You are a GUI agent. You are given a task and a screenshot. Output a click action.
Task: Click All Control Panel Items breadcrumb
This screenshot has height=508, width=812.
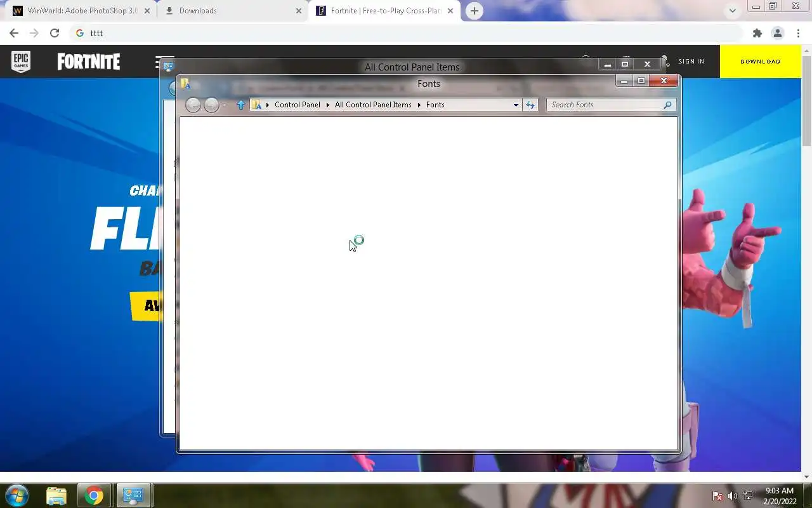[x=373, y=105]
